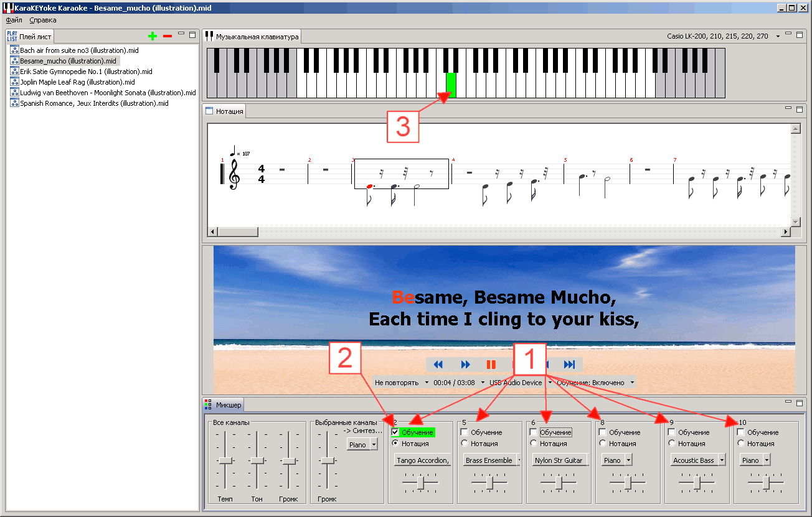The width and height of the screenshot is (812, 517).
Task: Click the Громк slider under Выбранные каналы
Action: point(328,460)
